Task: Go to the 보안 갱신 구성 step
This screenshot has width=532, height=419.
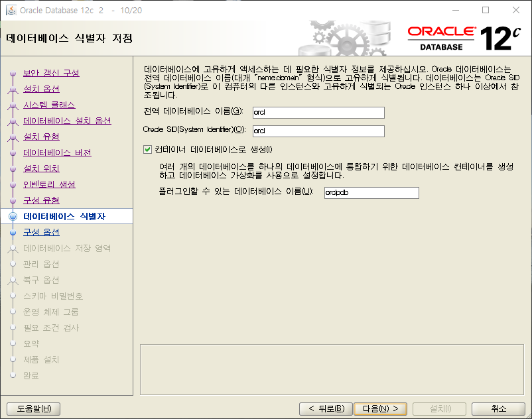Action: click(51, 73)
